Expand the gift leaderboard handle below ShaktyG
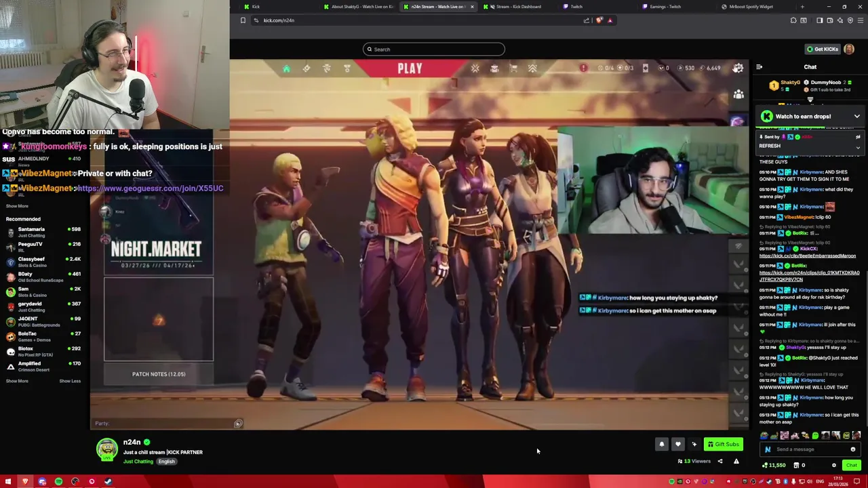This screenshot has width=868, height=488. [x=810, y=100]
